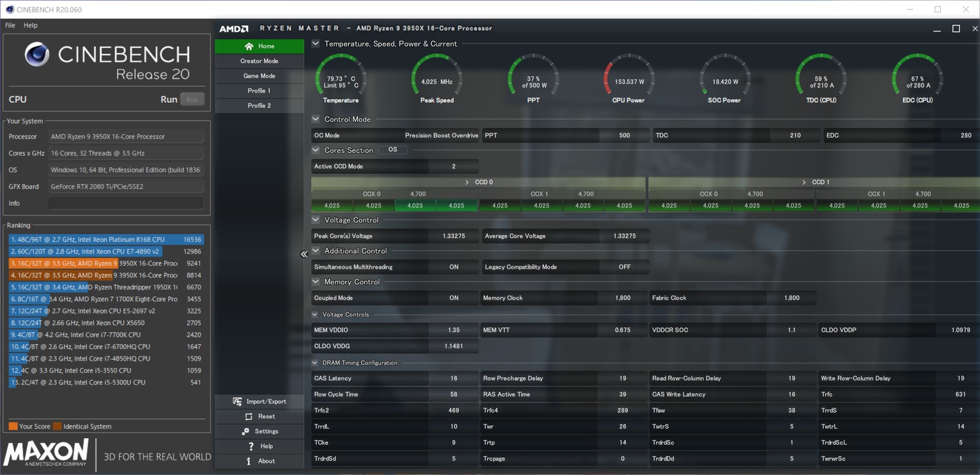
Task: Toggle Simultaneous Multithreading ON value
Action: (453, 267)
